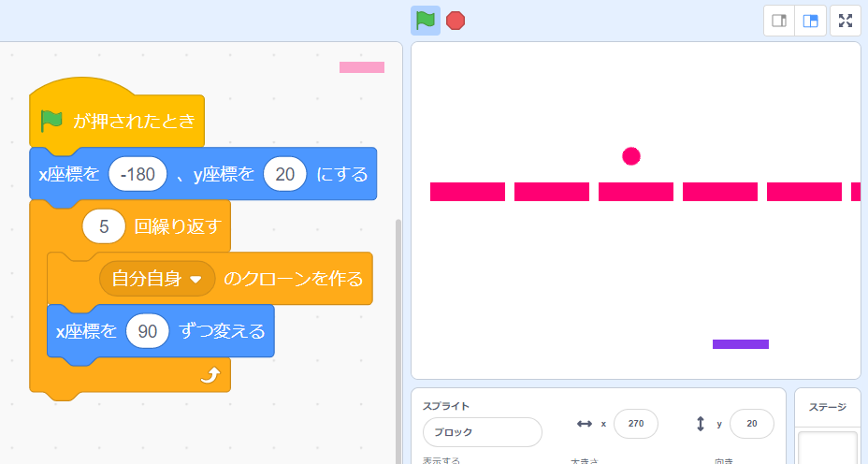
Task: Switch to large stage layout
Action: (810, 21)
